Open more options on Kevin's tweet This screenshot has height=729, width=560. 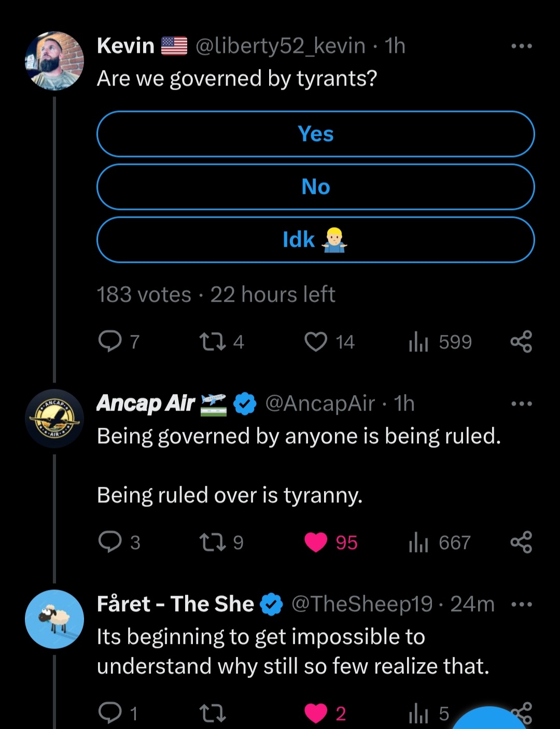point(521,46)
